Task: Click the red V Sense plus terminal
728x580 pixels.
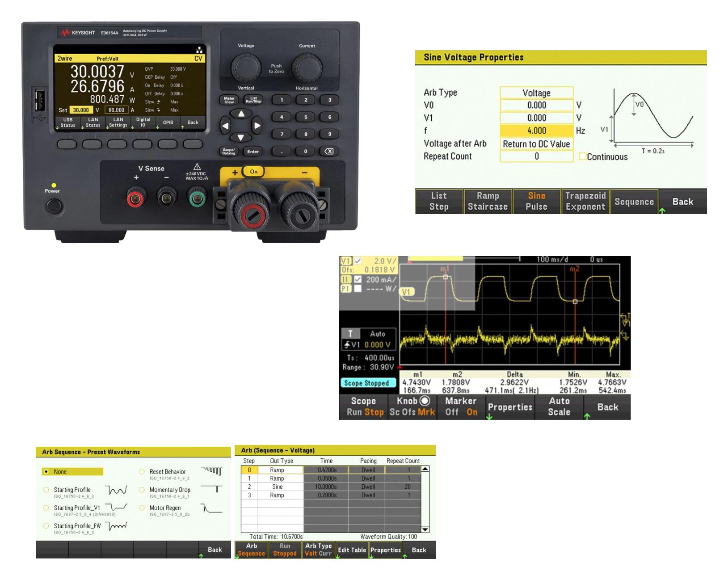Action: point(135,197)
